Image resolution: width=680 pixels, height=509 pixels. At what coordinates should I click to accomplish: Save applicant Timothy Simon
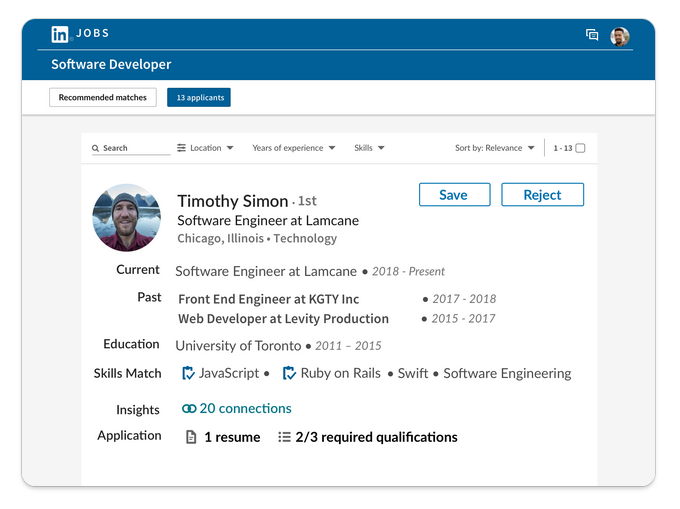[x=454, y=195]
